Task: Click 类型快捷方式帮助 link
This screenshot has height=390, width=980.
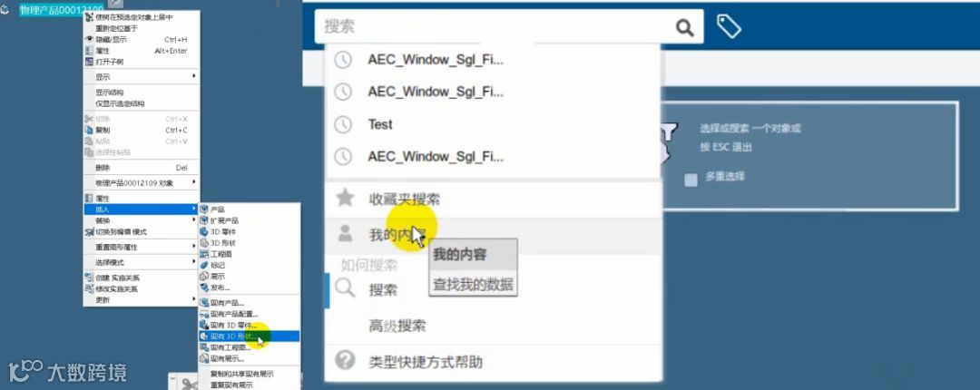Action: click(425, 361)
